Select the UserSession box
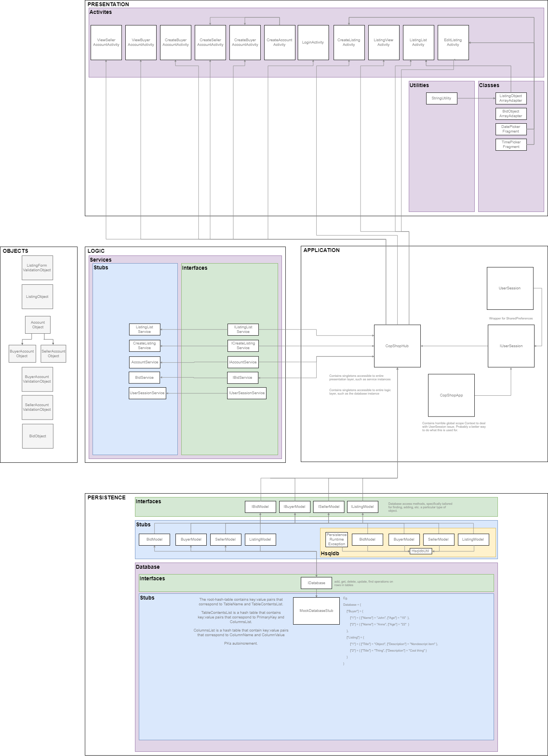This screenshot has width=548, height=756. point(510,288)
